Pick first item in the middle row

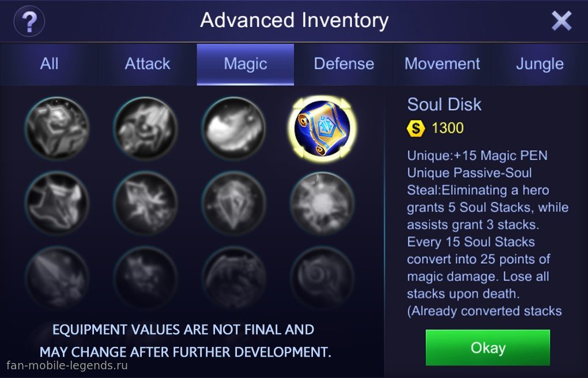[x=57, y=203]
